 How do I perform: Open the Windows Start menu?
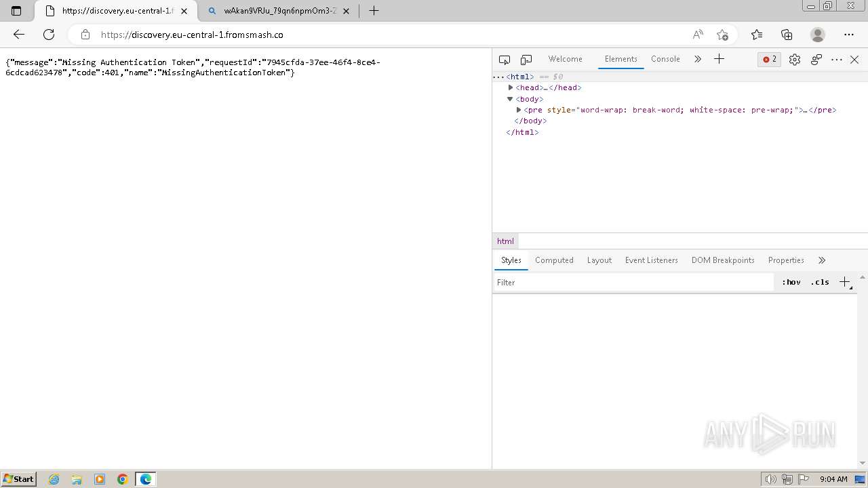[18, 479]
